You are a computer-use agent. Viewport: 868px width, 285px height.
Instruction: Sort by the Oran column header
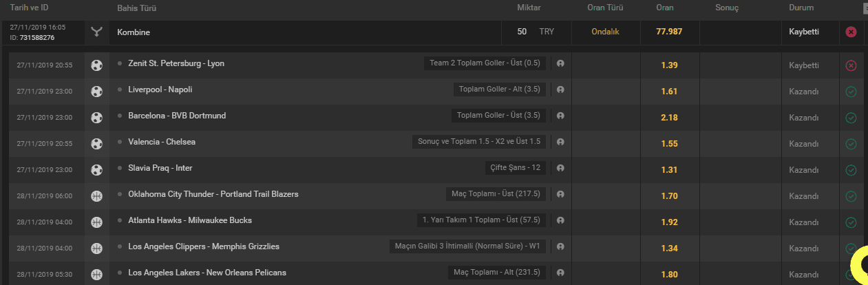665,8
